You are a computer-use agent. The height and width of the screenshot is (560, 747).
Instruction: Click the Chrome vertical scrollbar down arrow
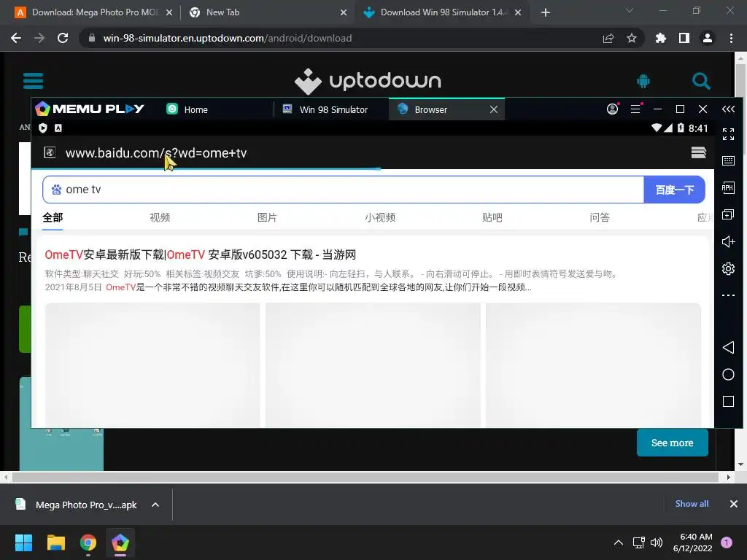[740, 464]
